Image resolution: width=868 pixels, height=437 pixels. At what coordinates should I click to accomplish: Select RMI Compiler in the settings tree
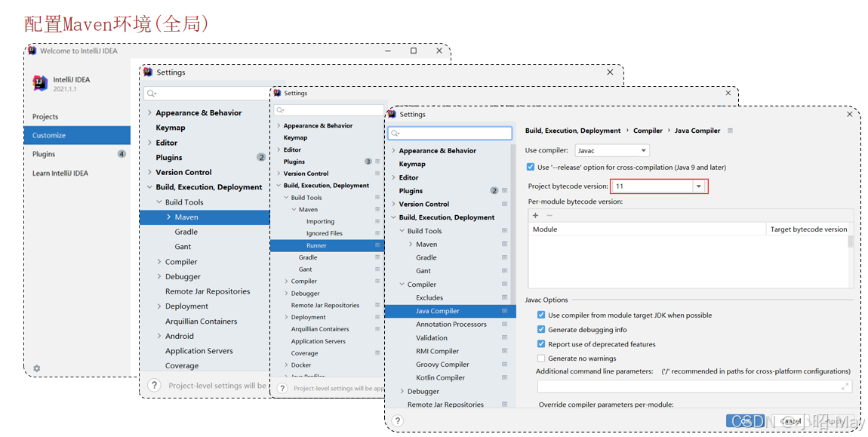437,351
